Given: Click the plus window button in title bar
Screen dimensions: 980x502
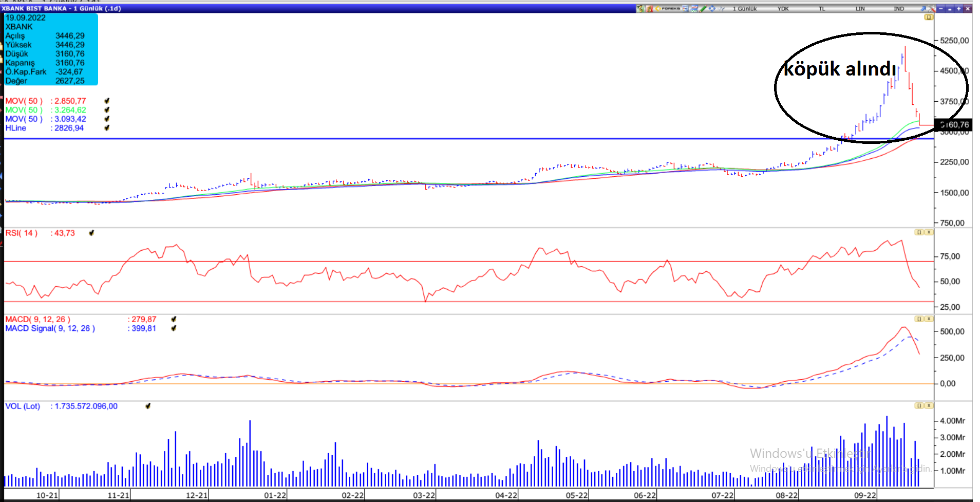Looking at the screenshot, I should coord(958,9).
